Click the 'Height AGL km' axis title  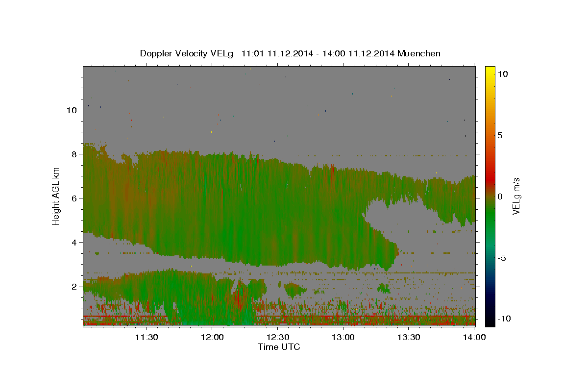tap(56, 196)
